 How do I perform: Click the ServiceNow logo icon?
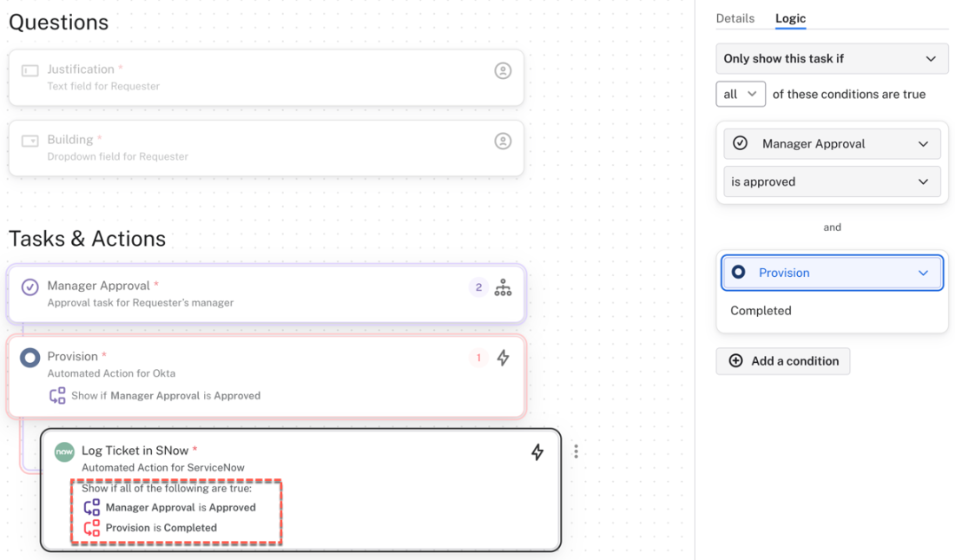64,451
